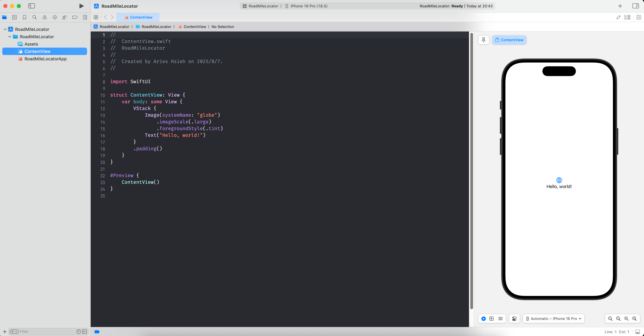
Task: Collapse the RoadMileLocator project root
Action: coord(5,29)
